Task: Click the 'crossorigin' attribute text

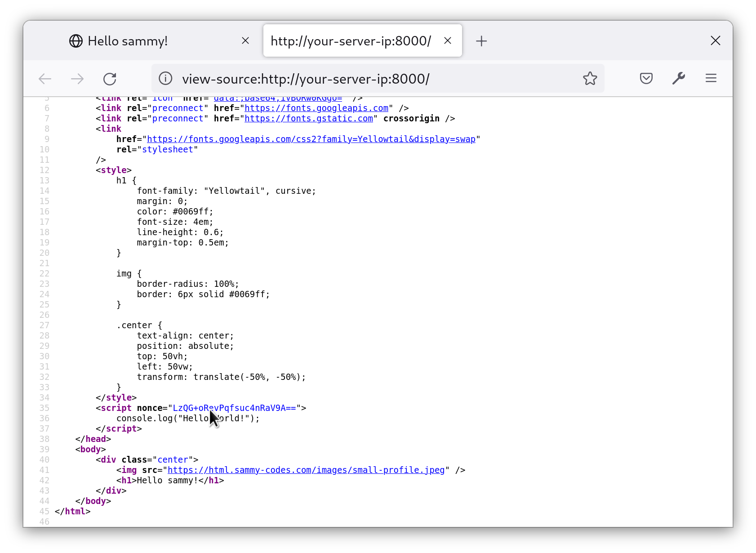Action: (x=411, y=118)
